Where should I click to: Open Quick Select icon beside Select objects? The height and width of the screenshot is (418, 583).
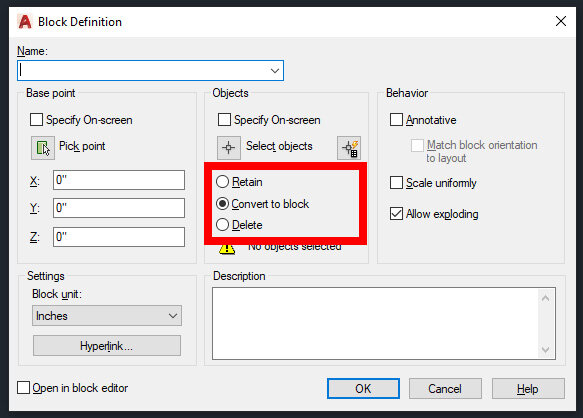coord(349,148)
